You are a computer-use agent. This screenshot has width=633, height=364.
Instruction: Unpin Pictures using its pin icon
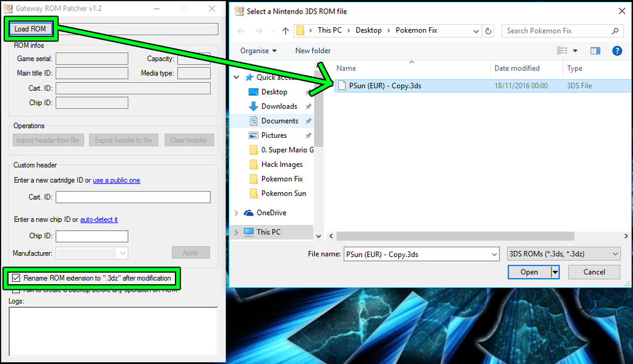[308, 135]
